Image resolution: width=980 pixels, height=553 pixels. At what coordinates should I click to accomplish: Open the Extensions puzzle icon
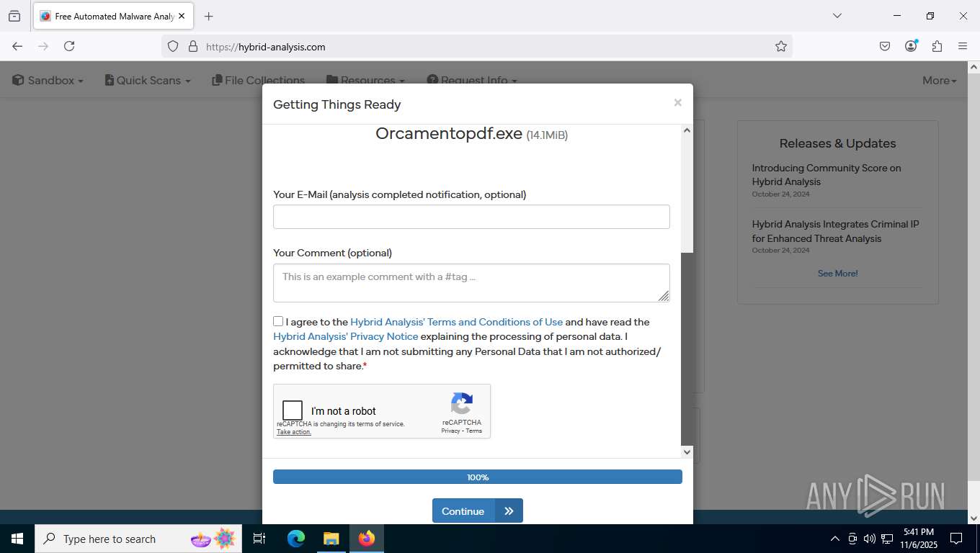[x=937, y=46]
